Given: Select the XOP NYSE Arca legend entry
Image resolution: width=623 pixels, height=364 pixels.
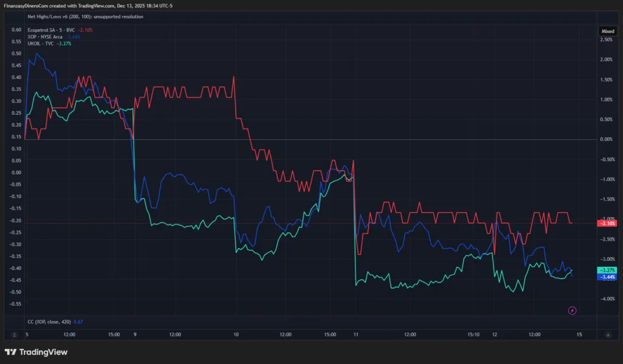Looking at the screenshot, I should pos(49,36).
